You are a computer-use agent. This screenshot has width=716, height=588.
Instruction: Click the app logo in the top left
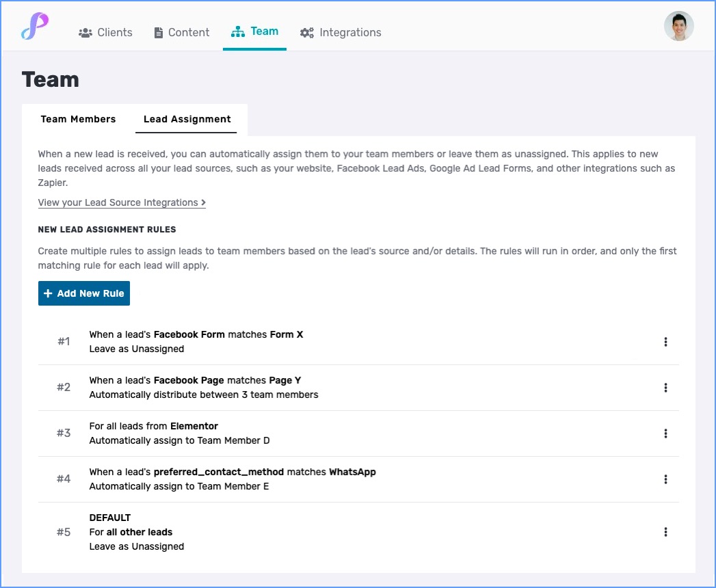pyautogui.click(x=36, y=27)
